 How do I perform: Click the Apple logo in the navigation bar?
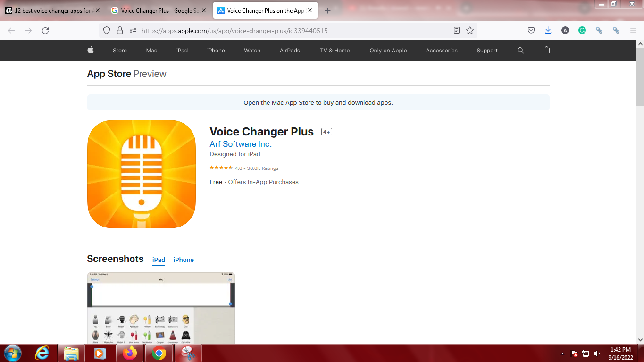pyautogui.click(x=91, y=50)
